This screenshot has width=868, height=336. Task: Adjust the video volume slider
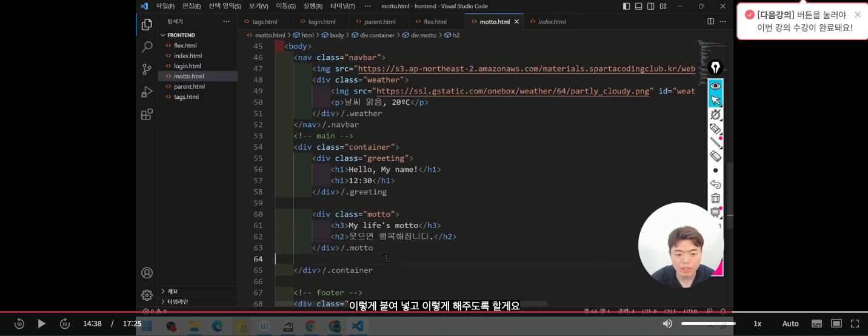[708, 323]
